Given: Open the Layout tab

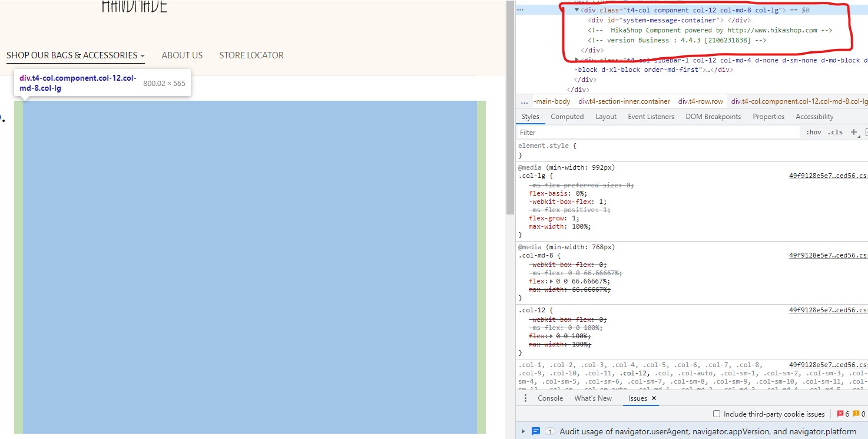Looking at the screenshot, I should pos(606,117).
